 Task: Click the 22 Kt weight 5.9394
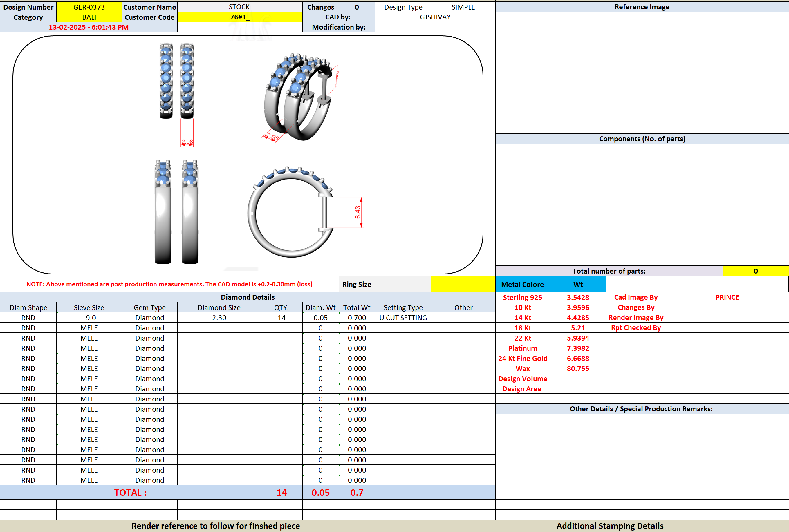point(578,338)
